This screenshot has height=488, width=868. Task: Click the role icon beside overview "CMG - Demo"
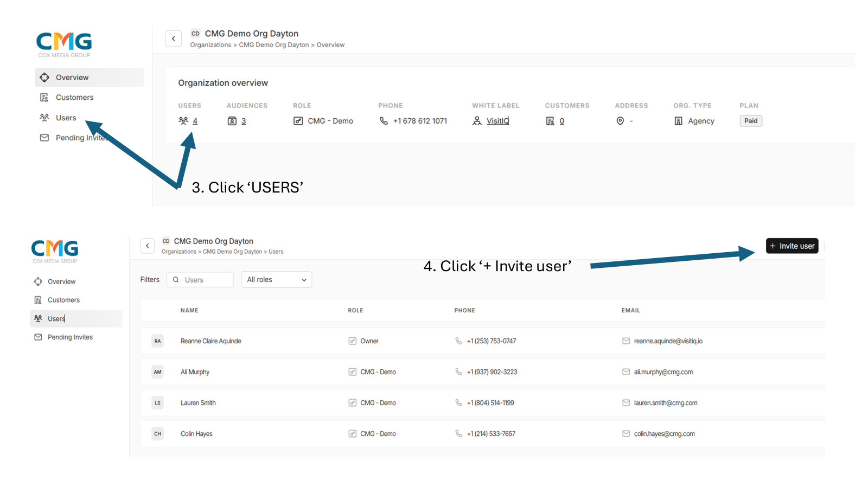tap(298, 121)
